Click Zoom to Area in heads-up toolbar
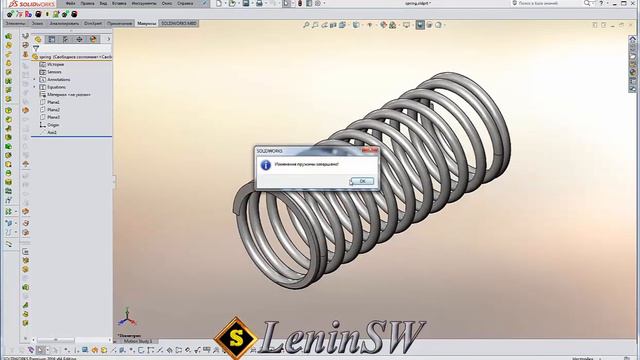The height and width of the screenshot is (360, 640). coord(315,25)
